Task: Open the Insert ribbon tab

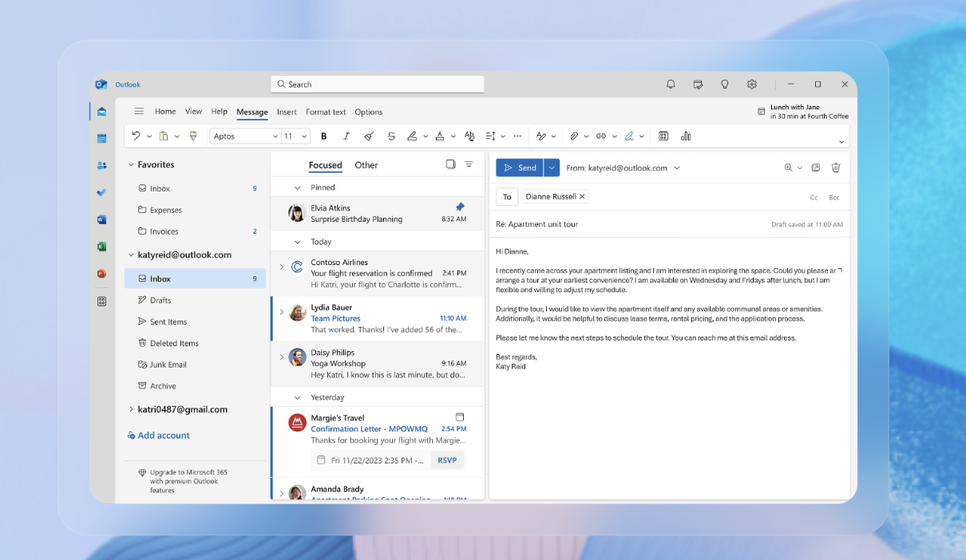Action: [287, 112]
